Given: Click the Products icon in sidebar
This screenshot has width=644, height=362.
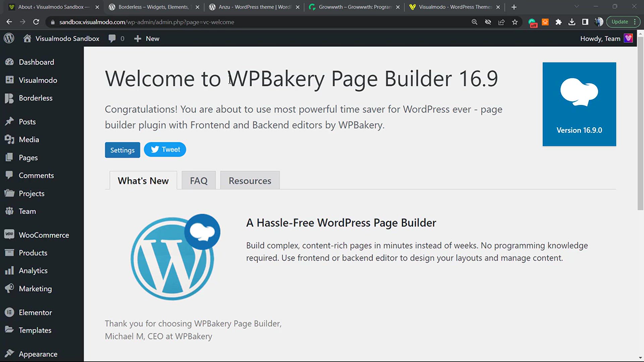Looking at the screenshot, I should (9, 252).
